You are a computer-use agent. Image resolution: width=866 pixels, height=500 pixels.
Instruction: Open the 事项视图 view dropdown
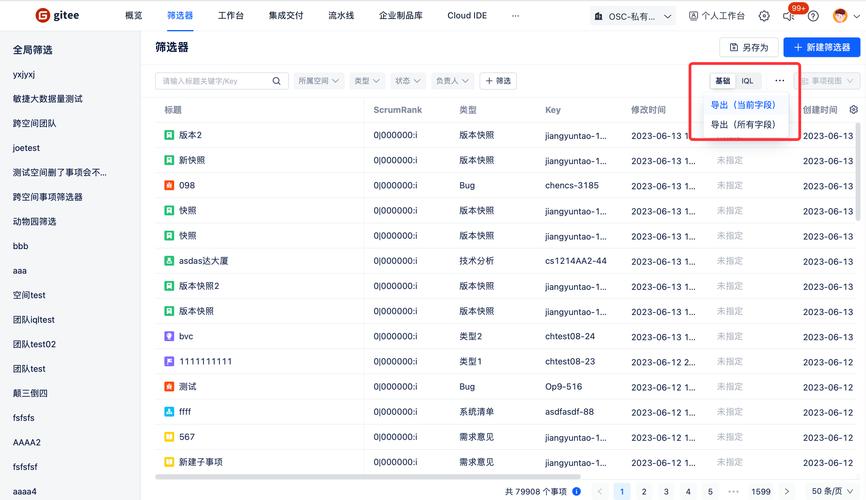click(827, 81)
